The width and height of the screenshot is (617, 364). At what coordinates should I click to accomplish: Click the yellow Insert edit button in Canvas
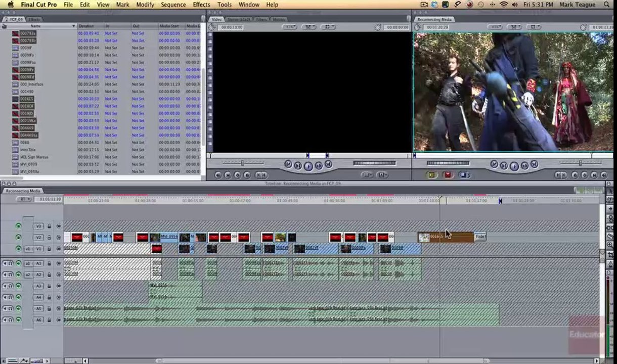[431, 175]
